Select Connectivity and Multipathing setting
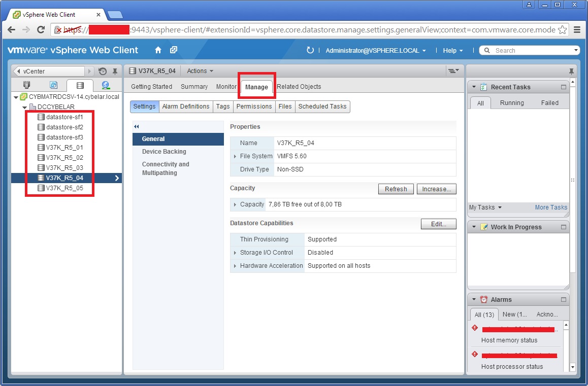588x386 pixels. (166, 168)
